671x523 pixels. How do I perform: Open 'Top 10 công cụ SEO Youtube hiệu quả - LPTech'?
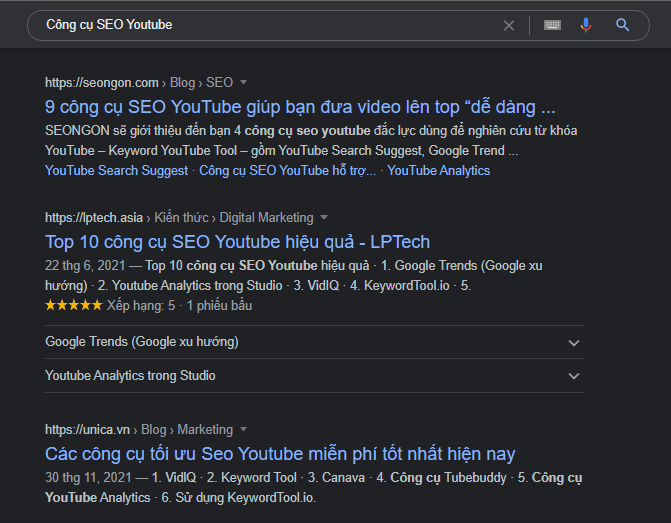coord(238,242)
